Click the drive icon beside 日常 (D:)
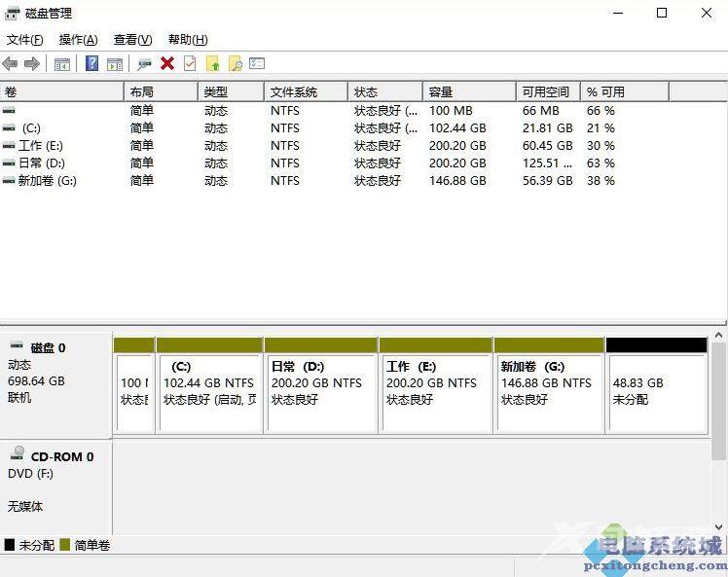 coord(9,162)
